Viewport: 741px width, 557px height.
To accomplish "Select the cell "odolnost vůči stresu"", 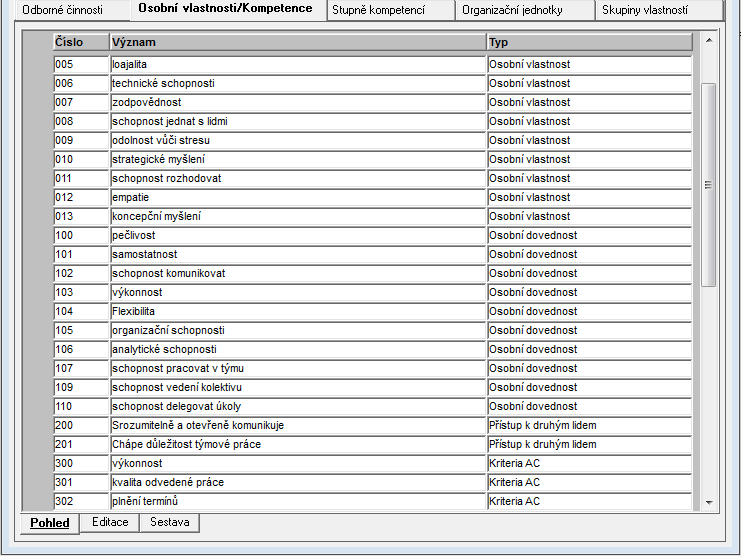I will click(298, 140).
